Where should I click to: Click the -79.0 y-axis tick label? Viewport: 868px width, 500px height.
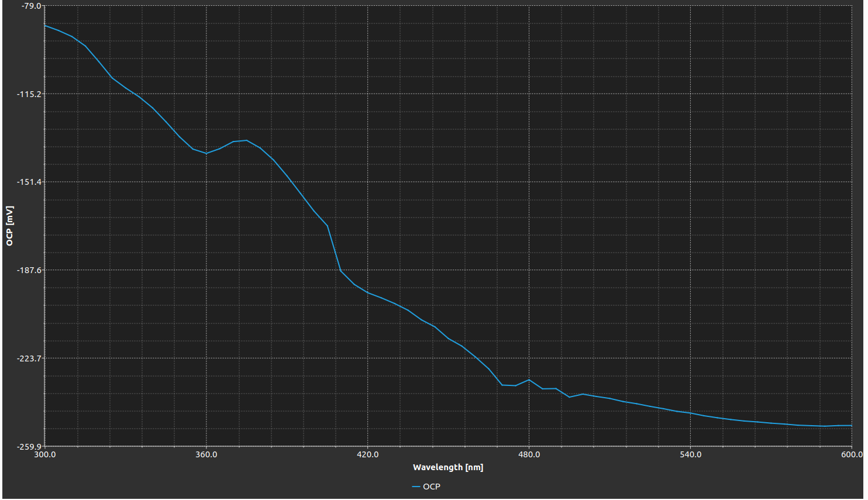click(31, 6)
